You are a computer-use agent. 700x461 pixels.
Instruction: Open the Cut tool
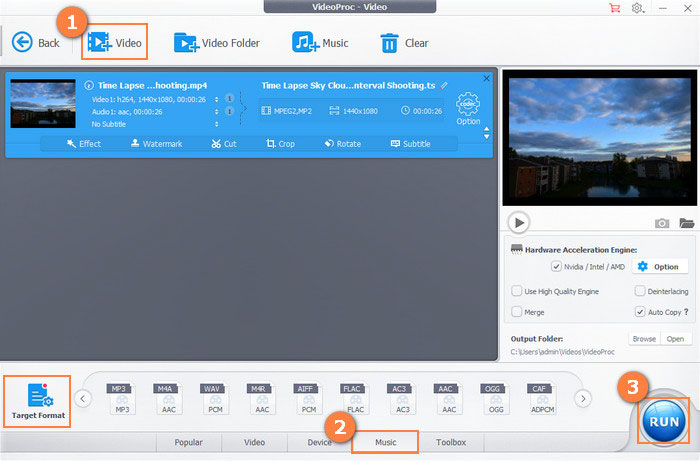point(224,144)
